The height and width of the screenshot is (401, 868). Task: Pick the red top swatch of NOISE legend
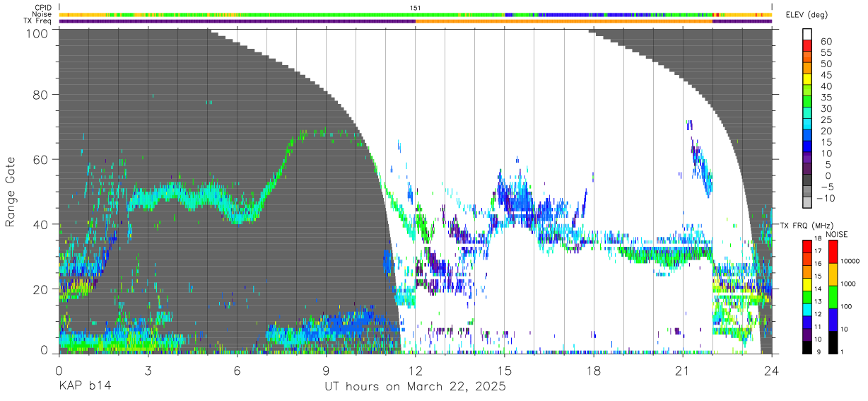point(833,252)
